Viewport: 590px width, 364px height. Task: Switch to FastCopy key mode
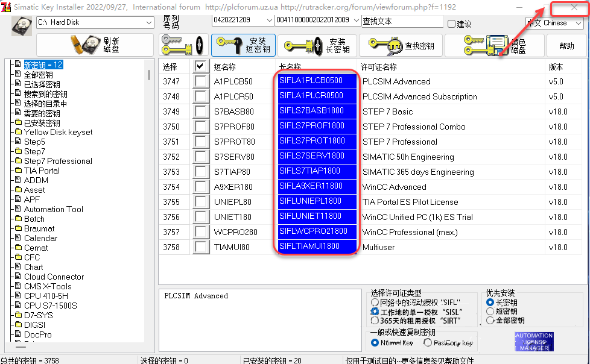click(428, 342)
